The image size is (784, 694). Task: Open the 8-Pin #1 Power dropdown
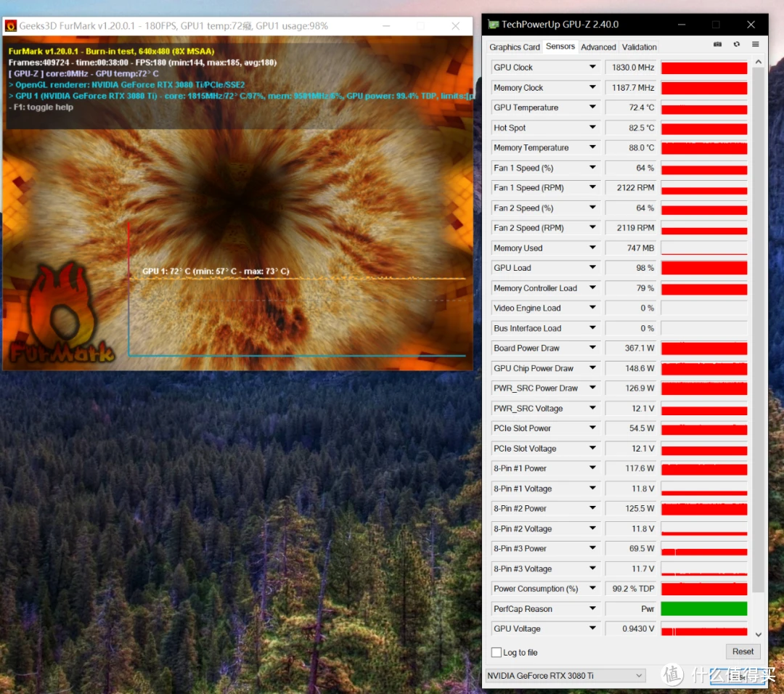(x=592, y=468)
